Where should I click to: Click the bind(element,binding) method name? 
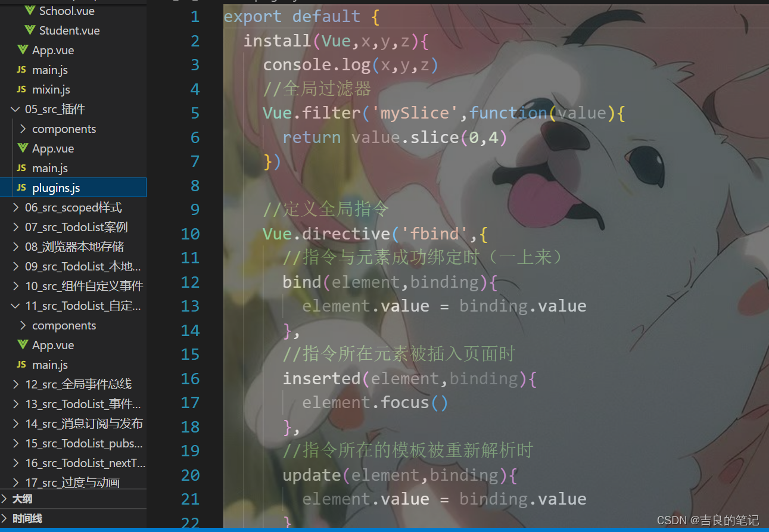coord(301,282)
